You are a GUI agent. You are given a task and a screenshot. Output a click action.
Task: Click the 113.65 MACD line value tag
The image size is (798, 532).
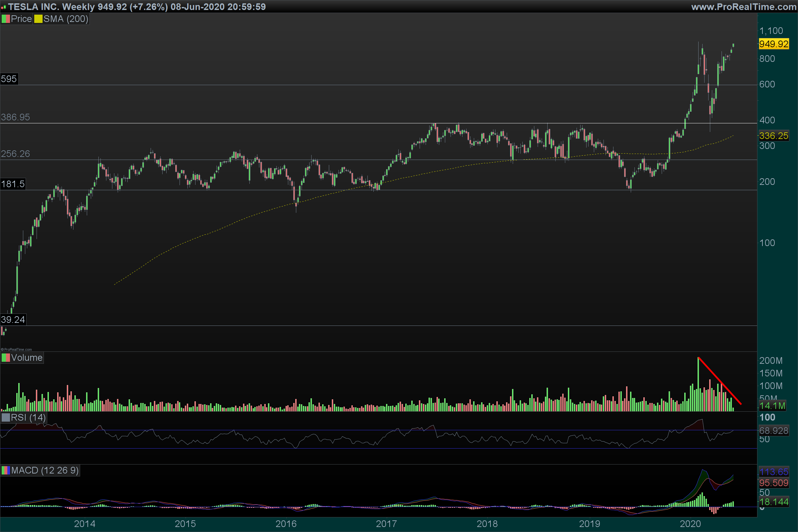774,472
